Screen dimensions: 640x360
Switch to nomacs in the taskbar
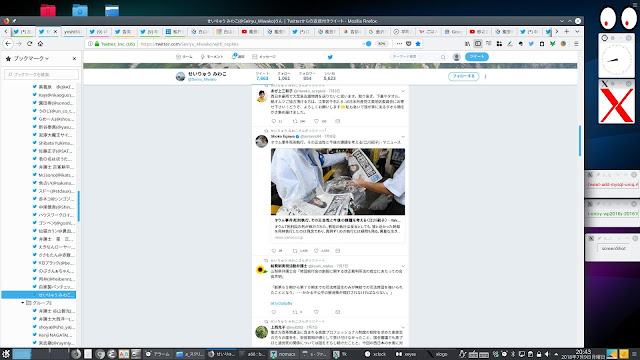click(283, 354)
